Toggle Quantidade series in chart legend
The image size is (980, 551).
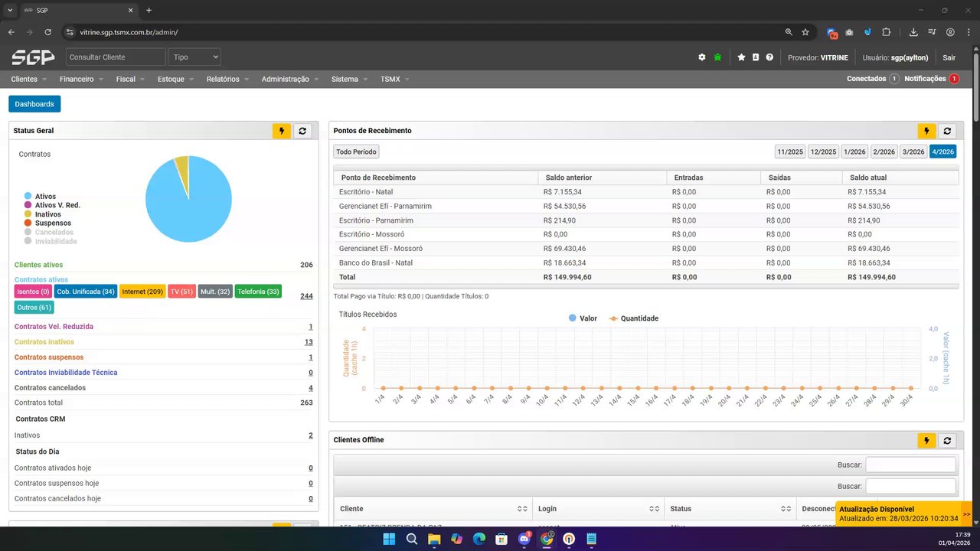pyautogui.click(x=633, y=318)
